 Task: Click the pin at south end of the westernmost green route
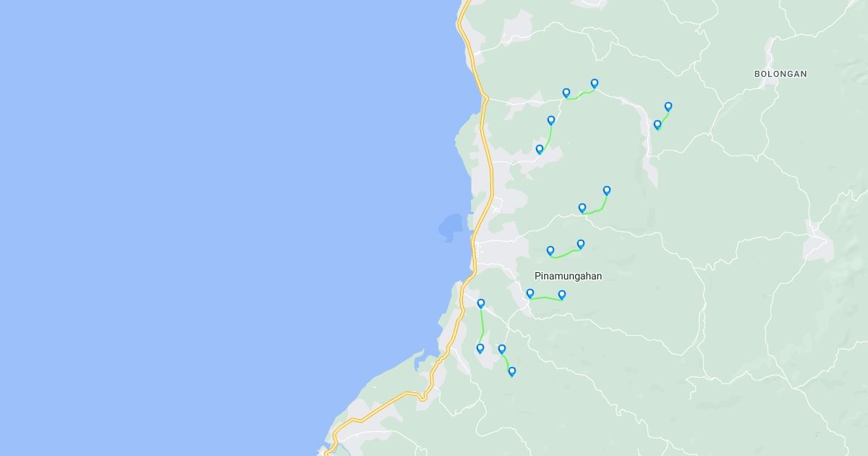(x=480, y=348)
